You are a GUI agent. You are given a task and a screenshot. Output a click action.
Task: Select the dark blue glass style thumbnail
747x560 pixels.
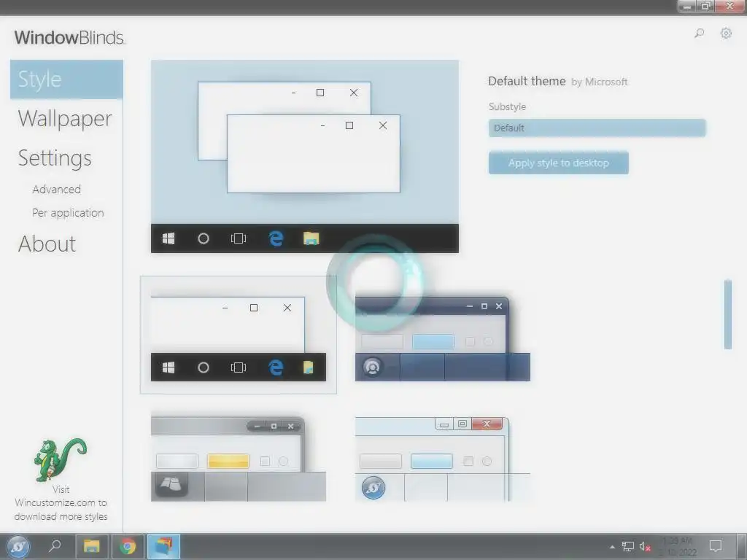click(x=443, y=338)
